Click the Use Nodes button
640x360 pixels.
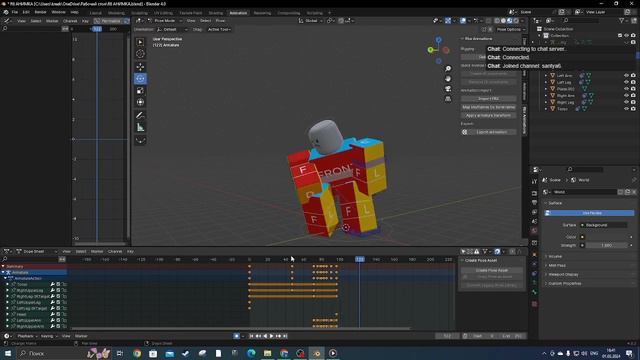coord(589,213)
